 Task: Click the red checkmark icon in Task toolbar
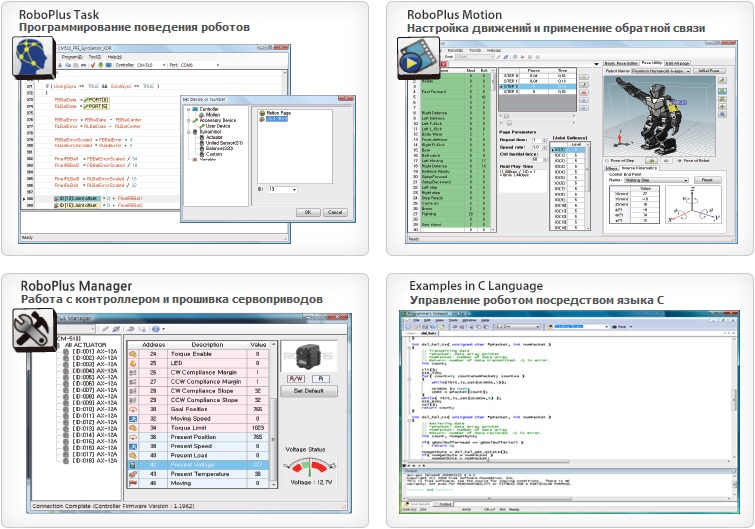pos(93,65)
